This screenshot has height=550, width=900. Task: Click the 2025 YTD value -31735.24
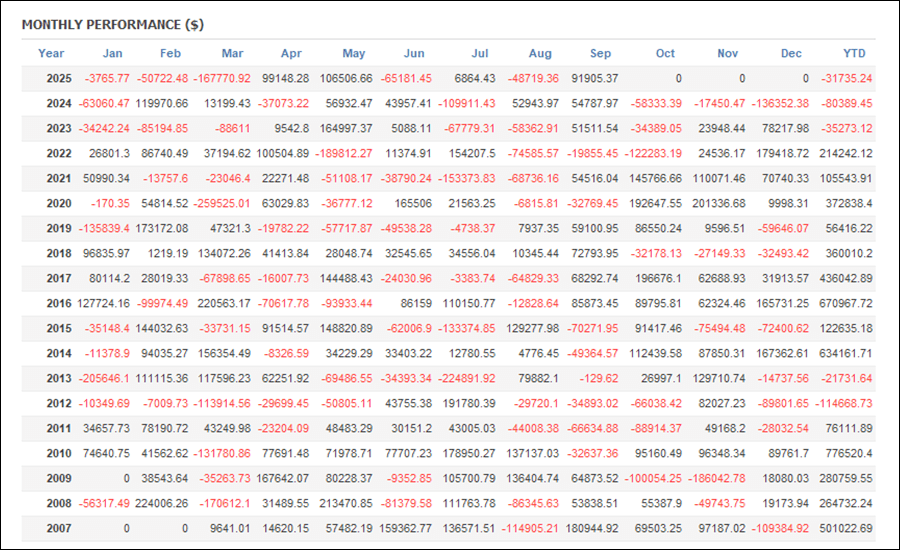click(x=844, y=78)
